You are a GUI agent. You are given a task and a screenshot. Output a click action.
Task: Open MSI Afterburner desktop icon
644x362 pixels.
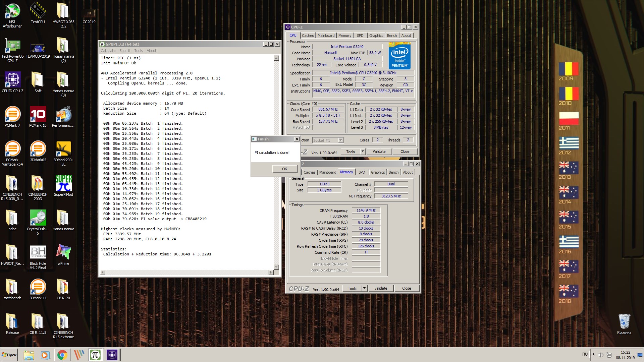12,15
